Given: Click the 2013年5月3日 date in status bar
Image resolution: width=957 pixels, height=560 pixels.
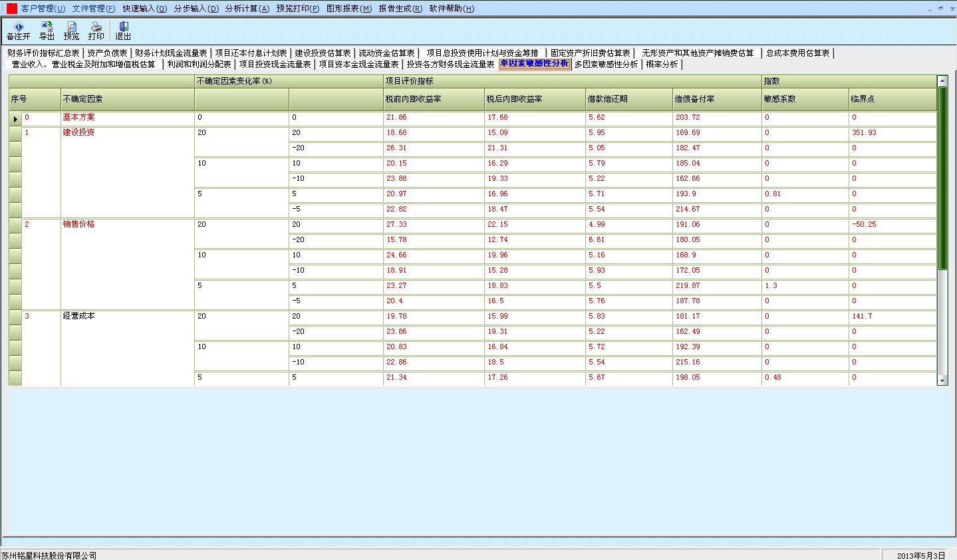Looking at the screenshot, I should tap(920, 555).
